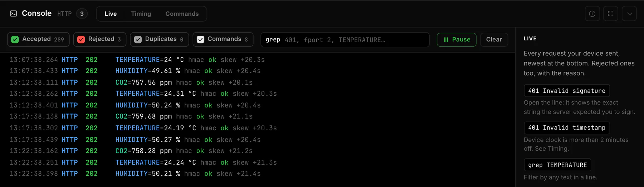
Task: Open log line TEMPERATURE=24.24 °C
Action: [258, 162]
